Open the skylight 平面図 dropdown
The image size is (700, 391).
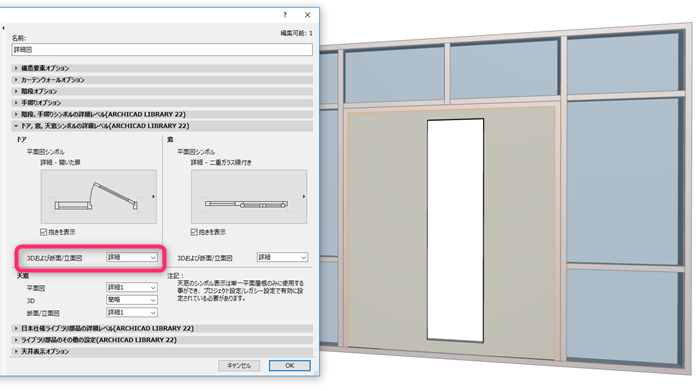pos(132,287)
